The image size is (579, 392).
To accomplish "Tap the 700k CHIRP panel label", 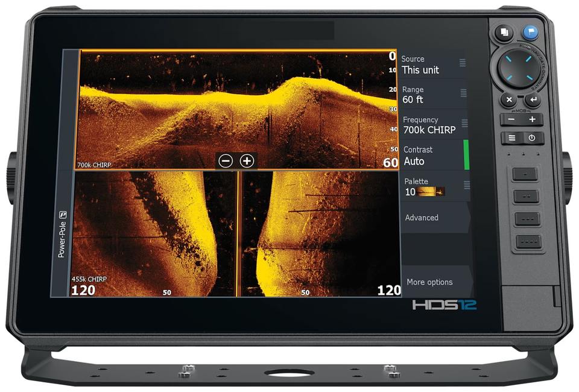I will 94,165.
